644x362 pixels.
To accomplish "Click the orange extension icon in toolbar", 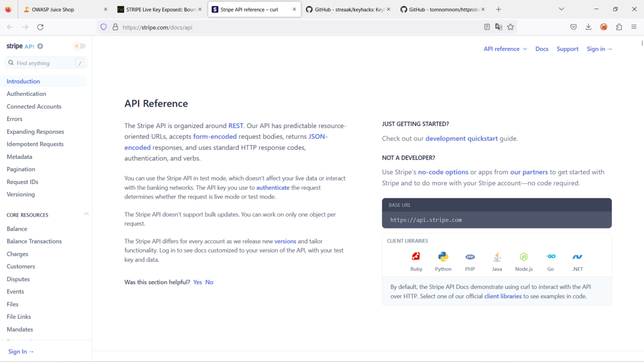I will [604, 27].
